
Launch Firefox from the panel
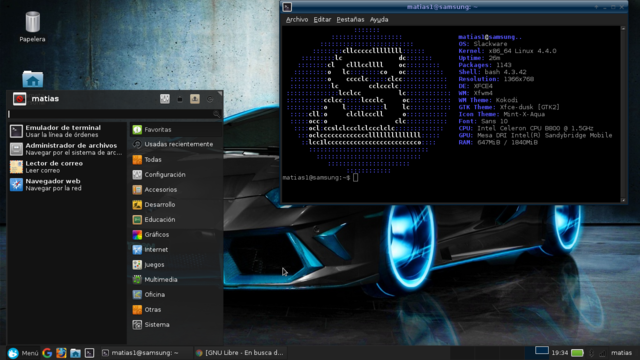61,353
